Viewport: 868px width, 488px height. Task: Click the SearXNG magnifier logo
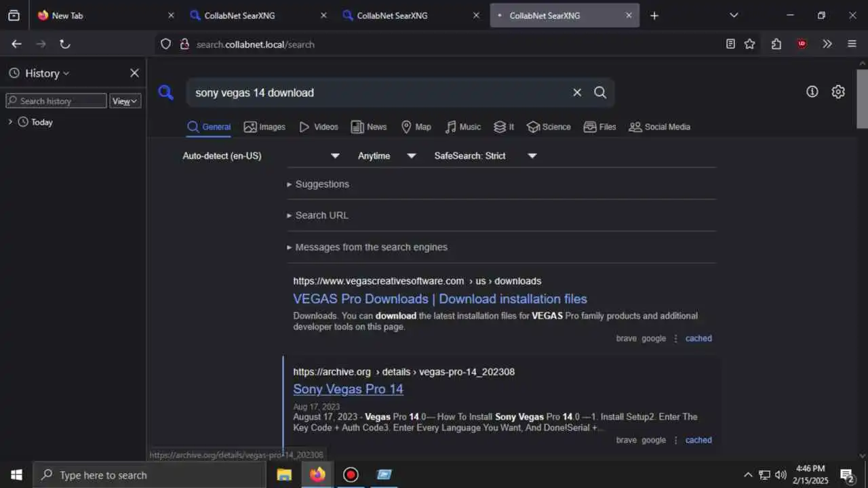click(165, 92)
